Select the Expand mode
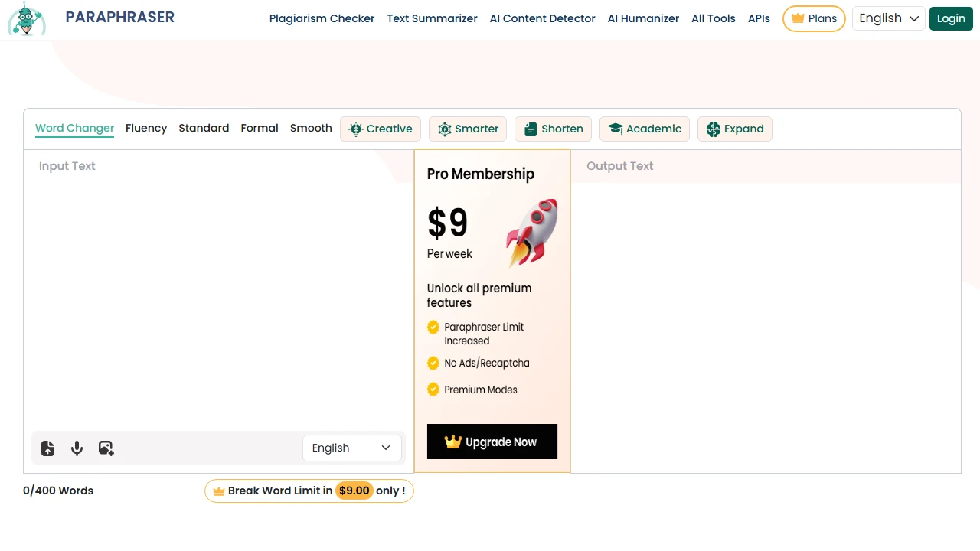Image resolution: width=980 pixels, height=551 pixels. point(735,129)
